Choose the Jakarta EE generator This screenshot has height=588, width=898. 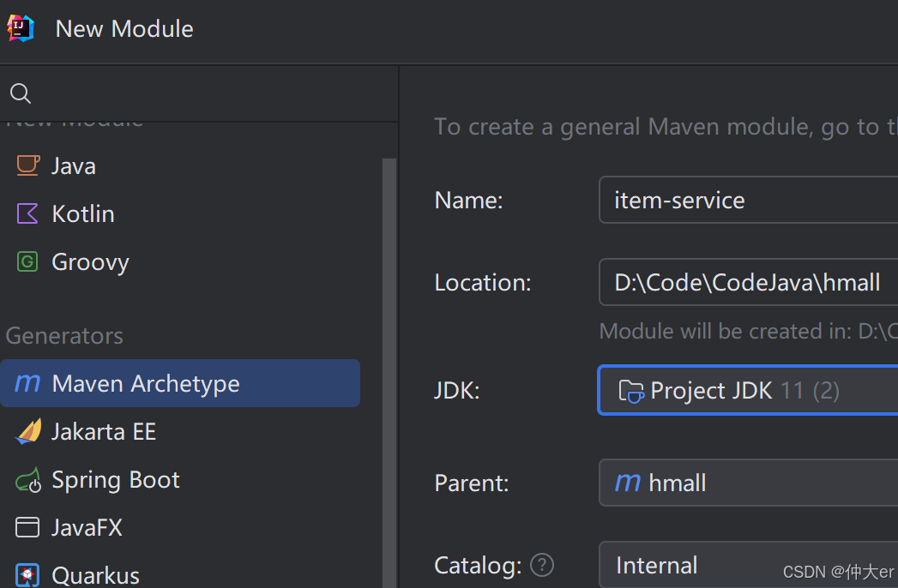(x=180, y=431)
